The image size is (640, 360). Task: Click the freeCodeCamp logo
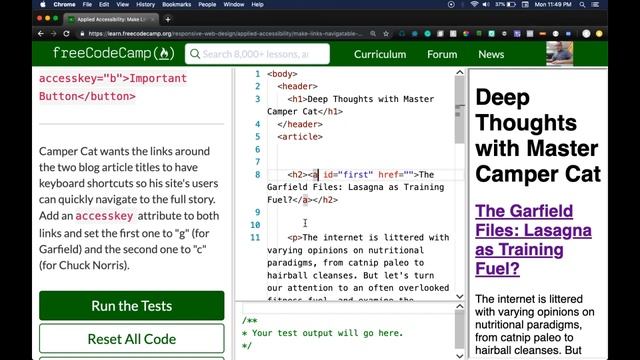113,53
